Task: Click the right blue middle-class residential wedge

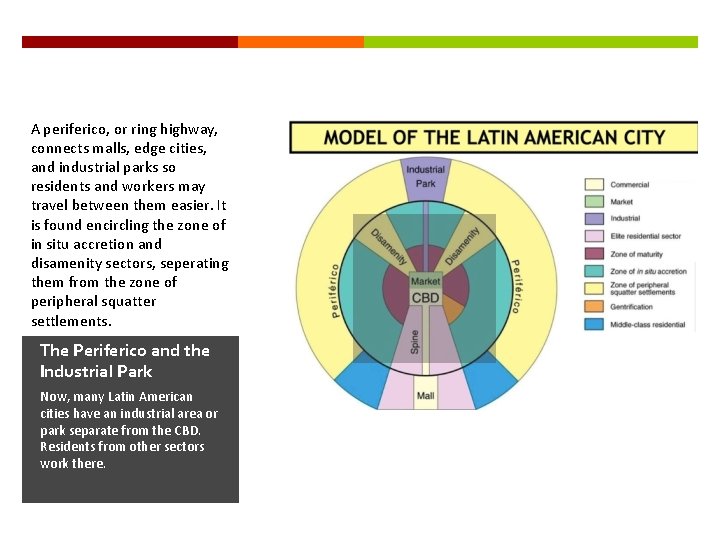Action: pos(490,379)
